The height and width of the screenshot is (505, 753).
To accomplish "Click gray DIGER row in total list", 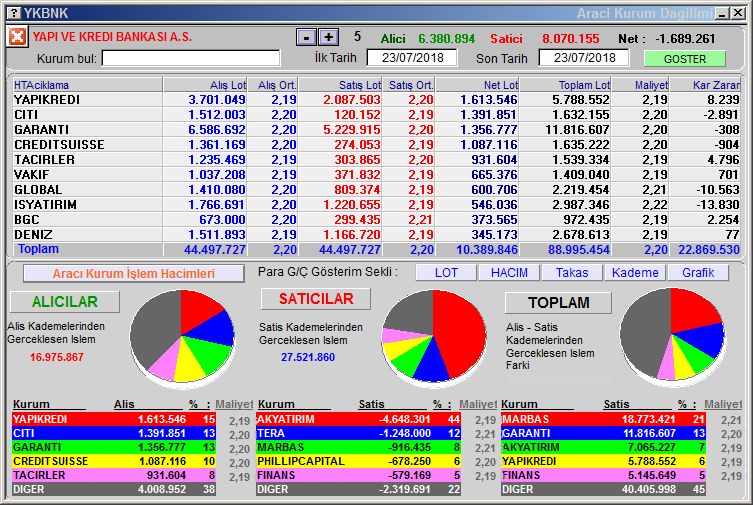I will (604, 489).
